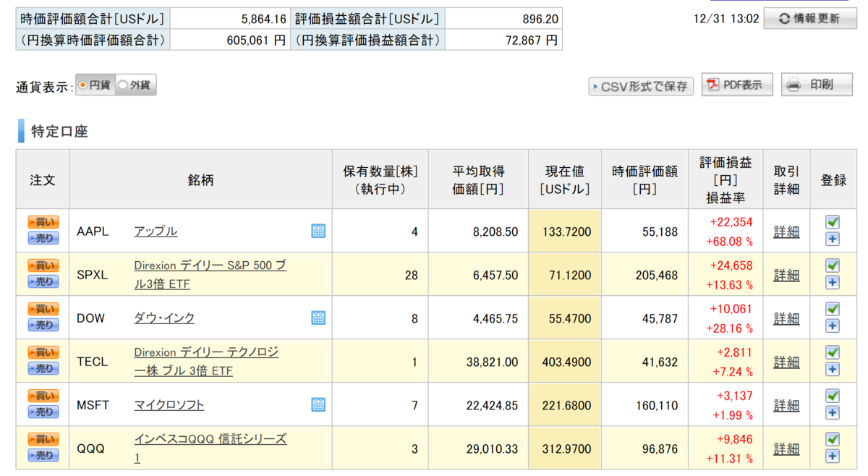Open 詳細 for the MSFT row
The image size is (868, 476).
pos(786,406)
